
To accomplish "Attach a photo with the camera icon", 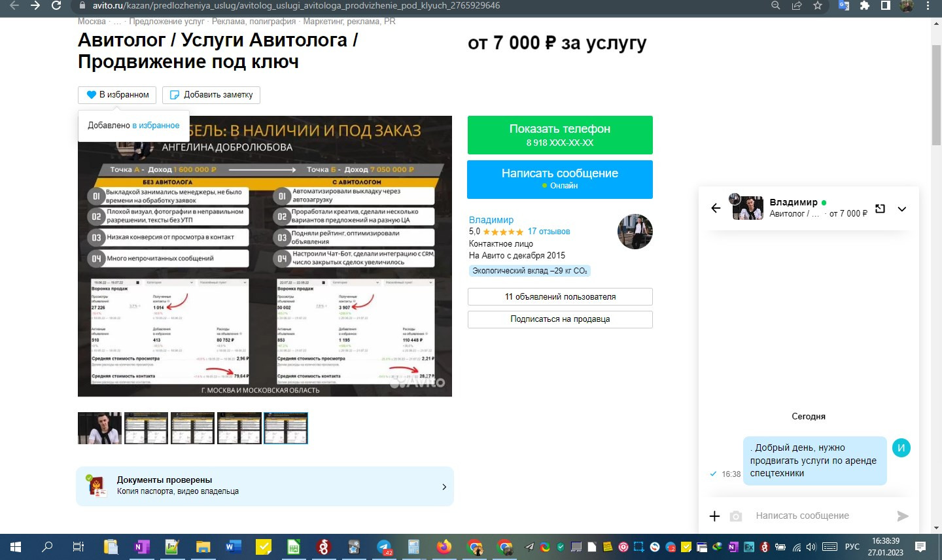I will pyautogui.click(x=736, y=516).
